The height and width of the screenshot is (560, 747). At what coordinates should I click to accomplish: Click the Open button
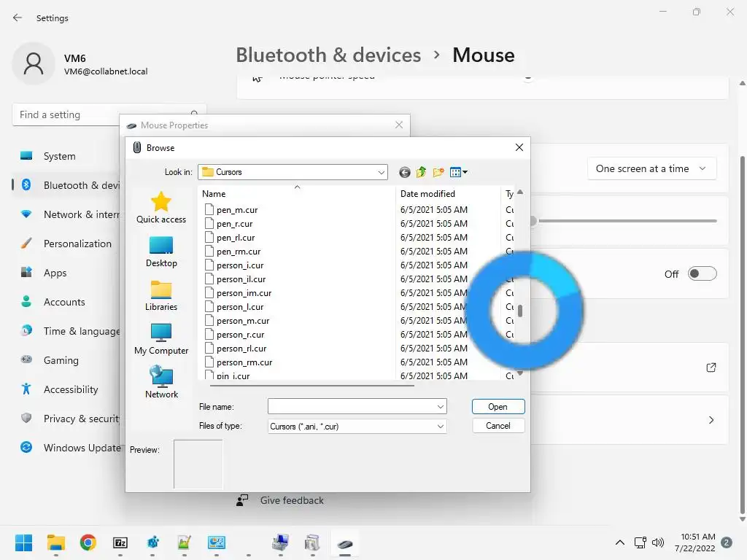[x=498, y=407]
